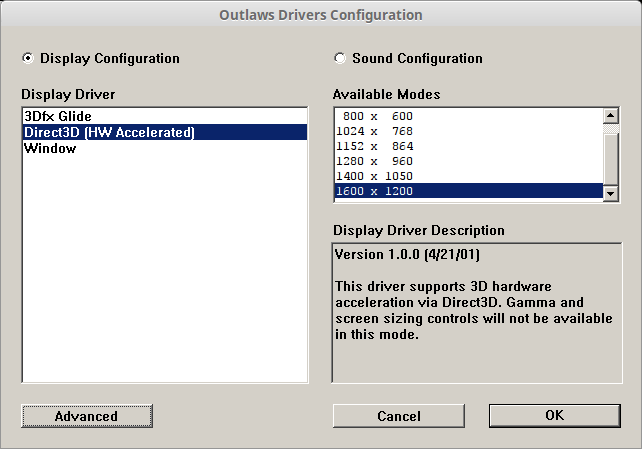
Task: Choose the 1152 x 864 resolution
Action: click(x=469, y=146)
